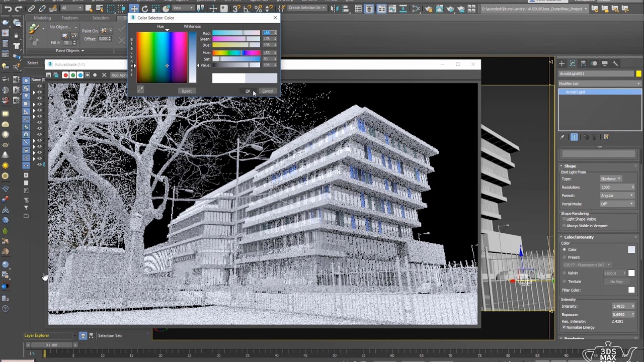Open the Display panel tab icon

(605, 63)
